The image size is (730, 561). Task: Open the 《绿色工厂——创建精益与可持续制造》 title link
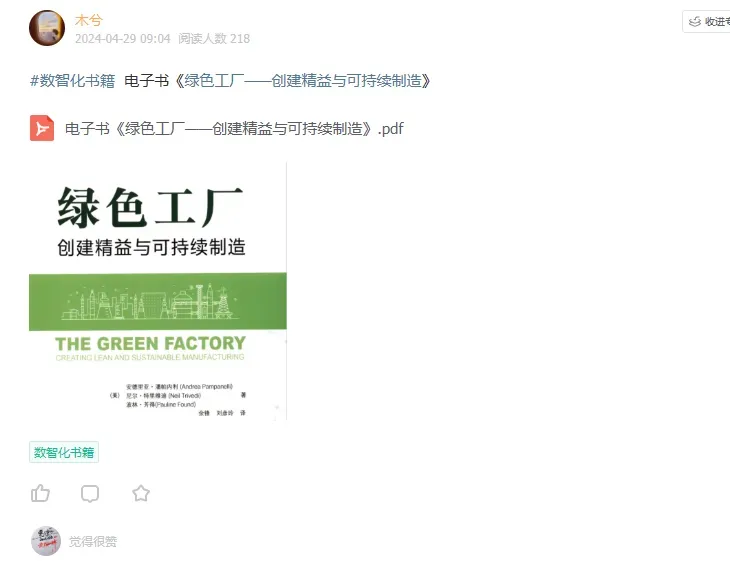coord(302,81)
